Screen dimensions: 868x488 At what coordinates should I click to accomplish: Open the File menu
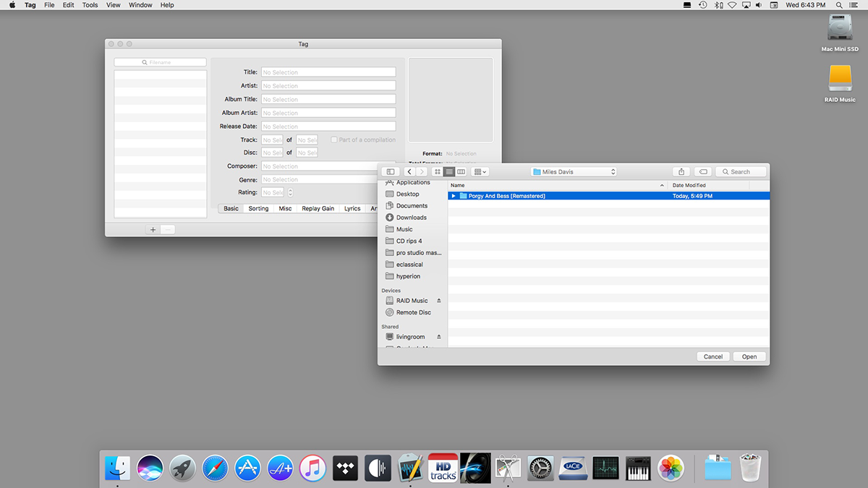[49, 5]
